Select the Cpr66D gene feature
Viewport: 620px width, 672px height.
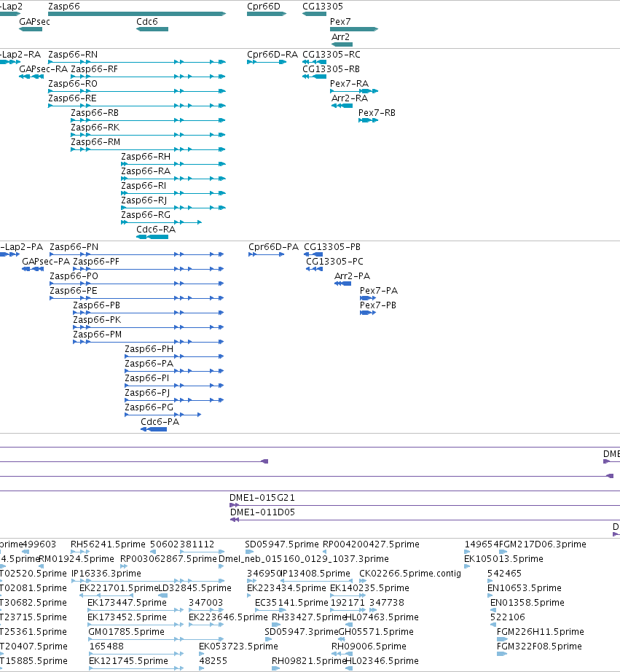[267, 14]
